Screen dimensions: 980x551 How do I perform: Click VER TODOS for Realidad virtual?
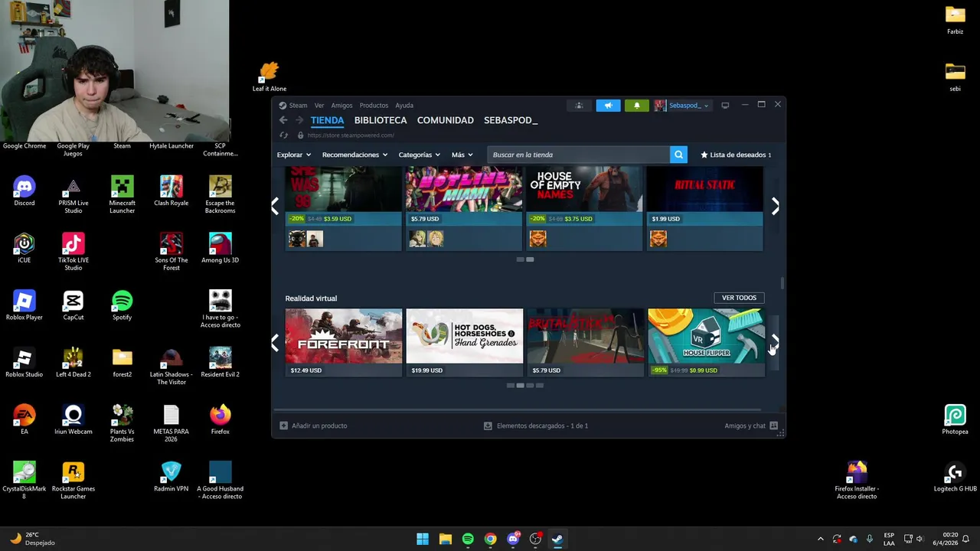click(739, 298)
